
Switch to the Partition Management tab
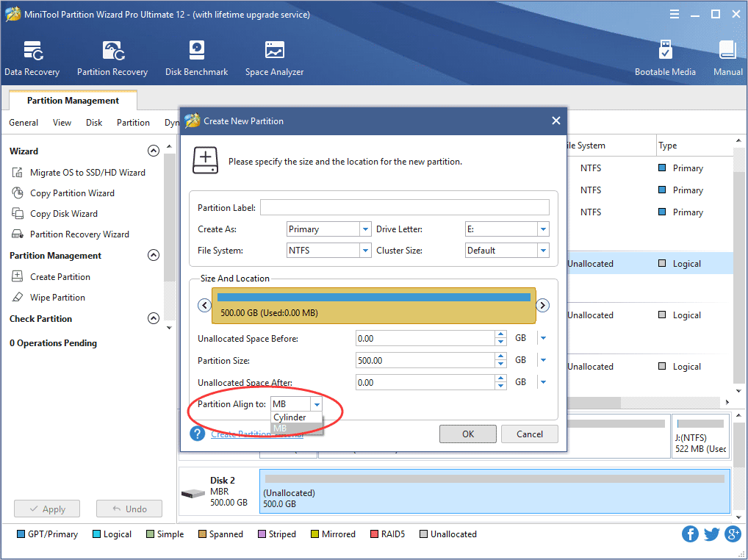point(72,100)
